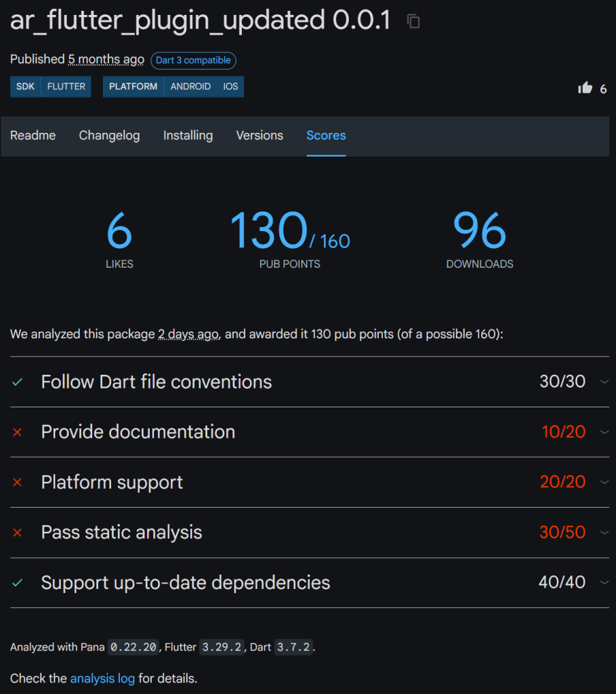Click red X beside Platform support
This screenshot has height=694, width=616.
pos(17,482)
